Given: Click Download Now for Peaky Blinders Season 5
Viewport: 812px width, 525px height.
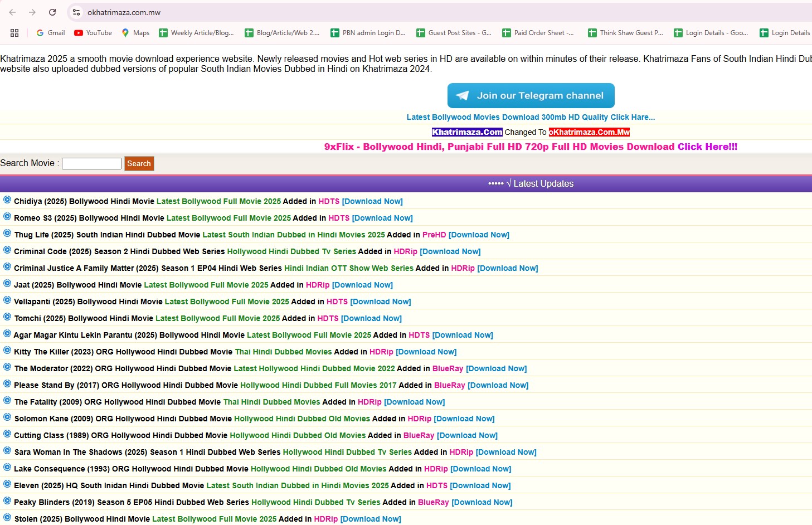Looking at the screenshot, I should click(x=482, y=502).
